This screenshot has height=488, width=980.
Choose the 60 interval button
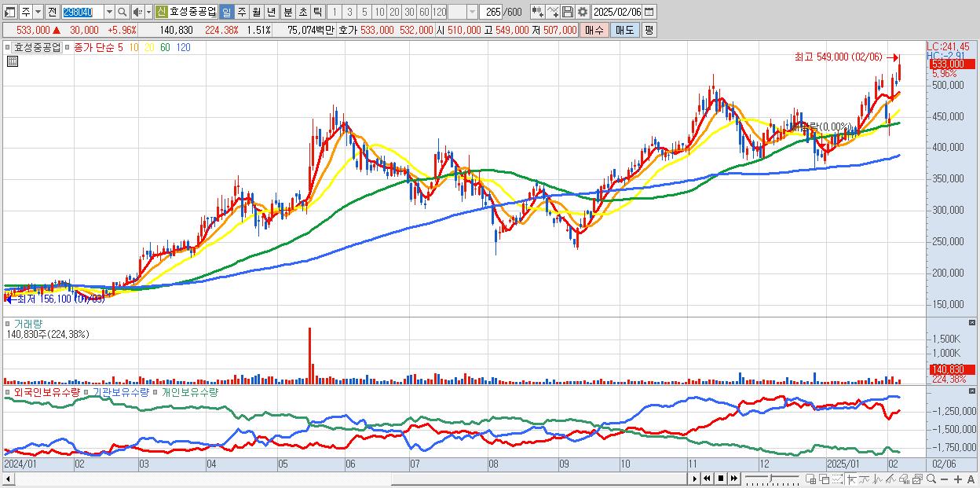424,13
